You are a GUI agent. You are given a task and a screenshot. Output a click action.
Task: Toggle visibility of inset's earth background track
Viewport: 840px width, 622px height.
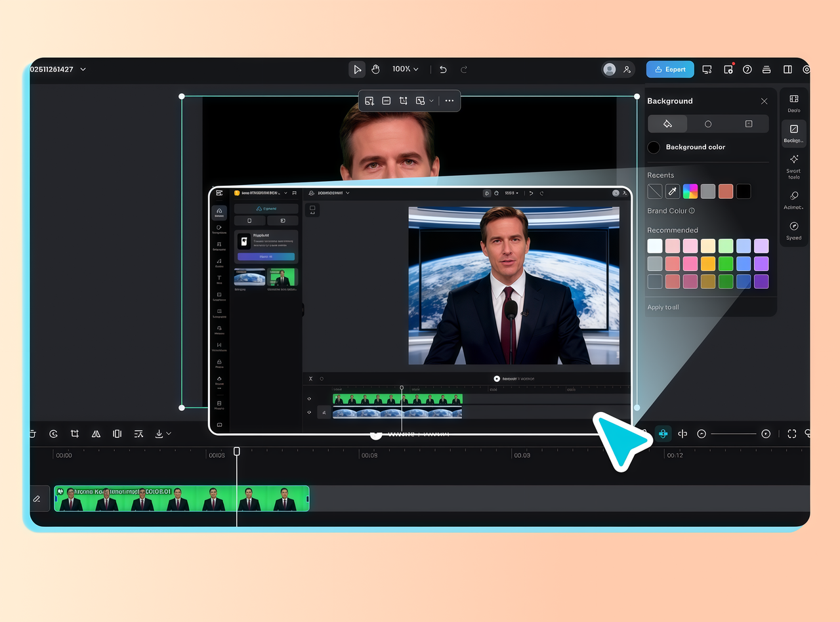(309, 413)
